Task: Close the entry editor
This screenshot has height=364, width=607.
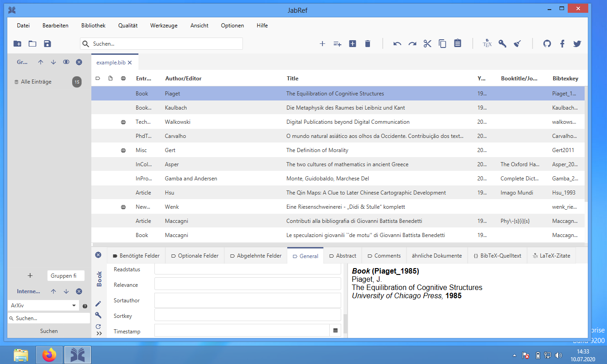Action: tap(98, 255)
